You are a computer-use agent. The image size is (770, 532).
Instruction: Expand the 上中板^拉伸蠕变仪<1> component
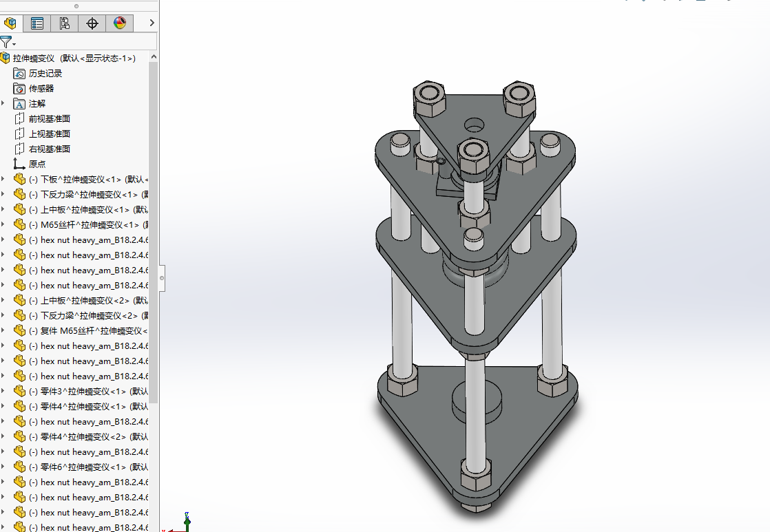click(3, 209)
